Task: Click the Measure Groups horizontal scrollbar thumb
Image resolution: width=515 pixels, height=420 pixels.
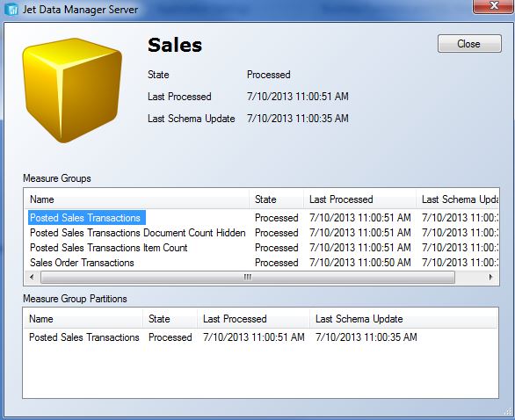Action: 248,277
